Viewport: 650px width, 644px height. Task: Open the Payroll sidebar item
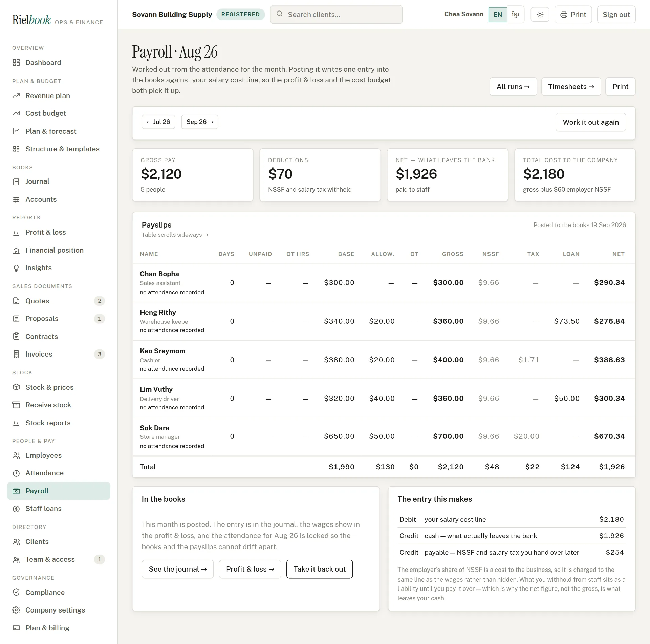[59, 491]
